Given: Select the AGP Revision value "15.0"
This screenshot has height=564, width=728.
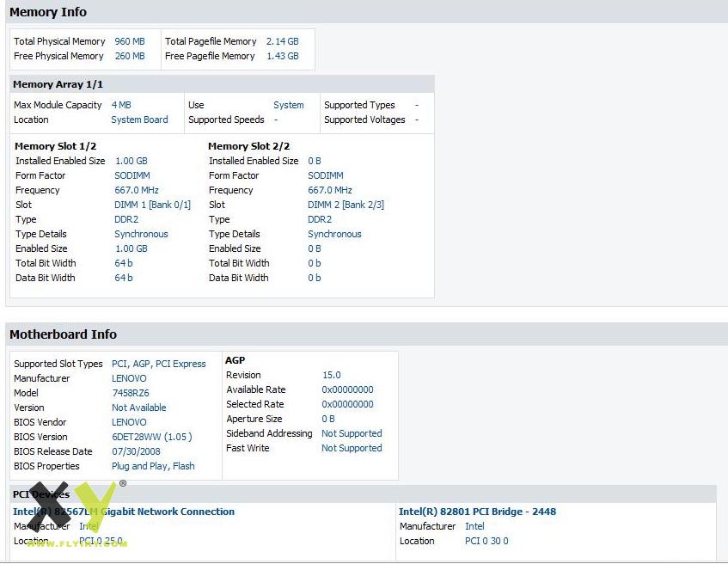Looking at the screenshot, I should coord(332,376).
